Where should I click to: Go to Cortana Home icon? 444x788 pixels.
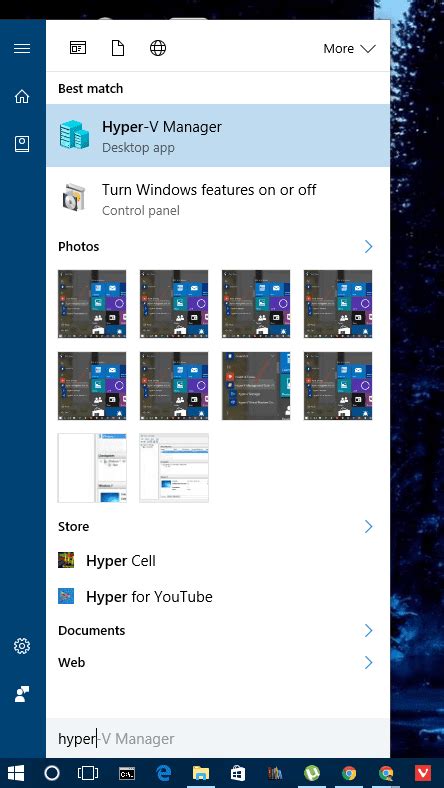click(22, 96)
